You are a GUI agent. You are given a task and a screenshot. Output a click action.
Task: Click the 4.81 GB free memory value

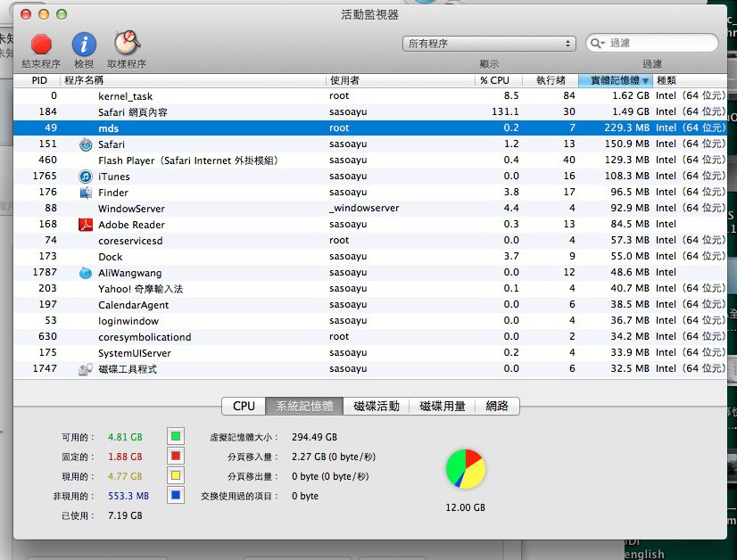(125, 437)
